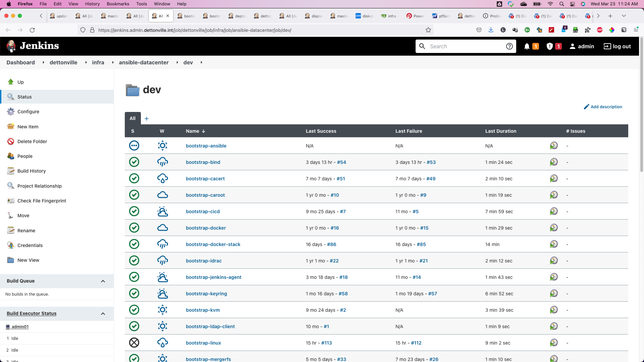Click the Credentials keys icon
This screenshot has width=644, height=362.
pyautogui.click(x=11, y=245)
